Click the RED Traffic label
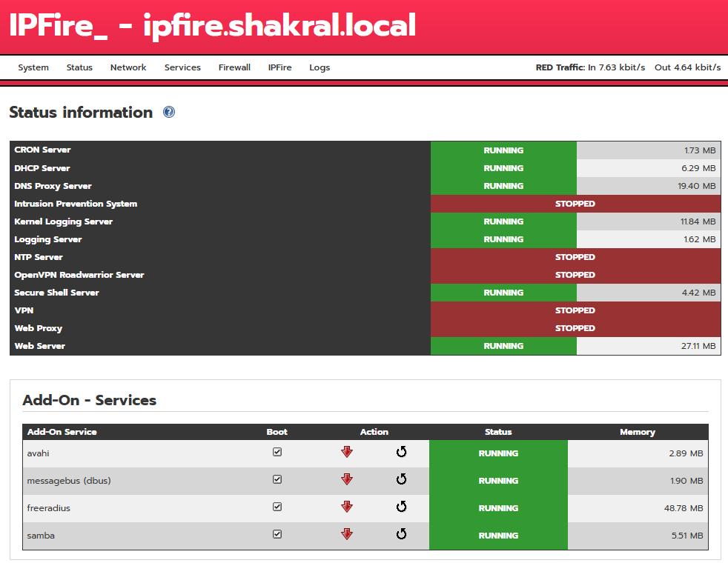728x563 pixels. click(560, 67)
